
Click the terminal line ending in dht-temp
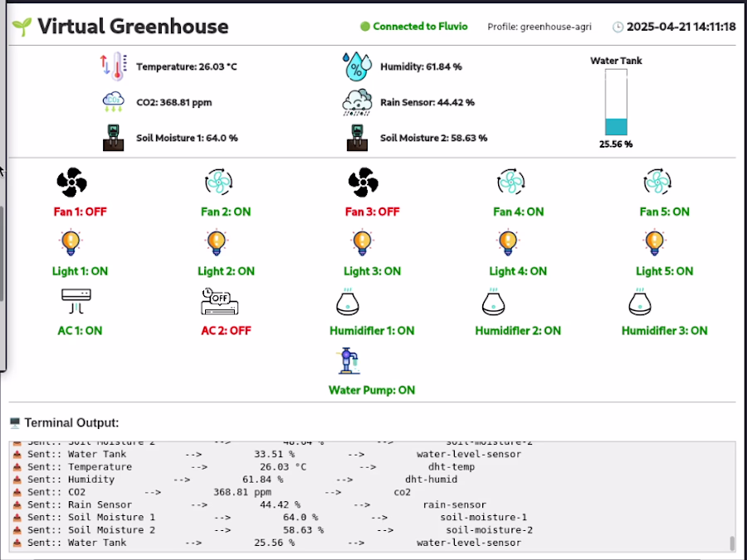243,467
